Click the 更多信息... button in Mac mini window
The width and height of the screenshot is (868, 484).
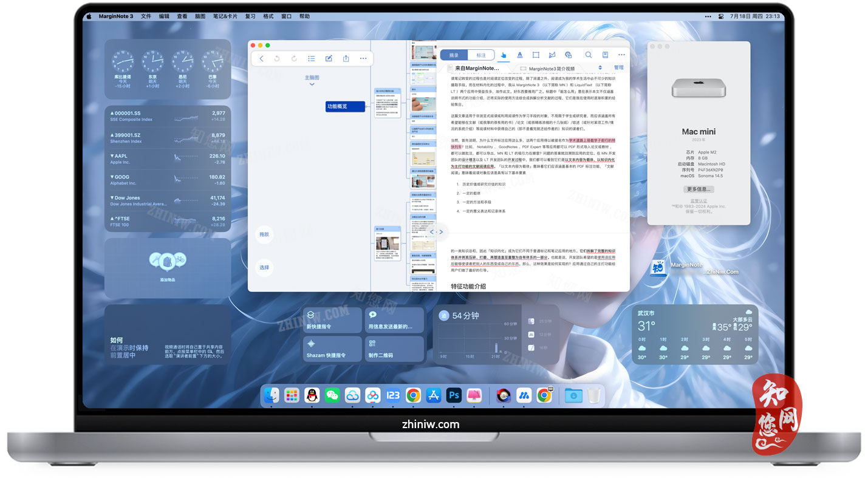(x=699, y=189)
